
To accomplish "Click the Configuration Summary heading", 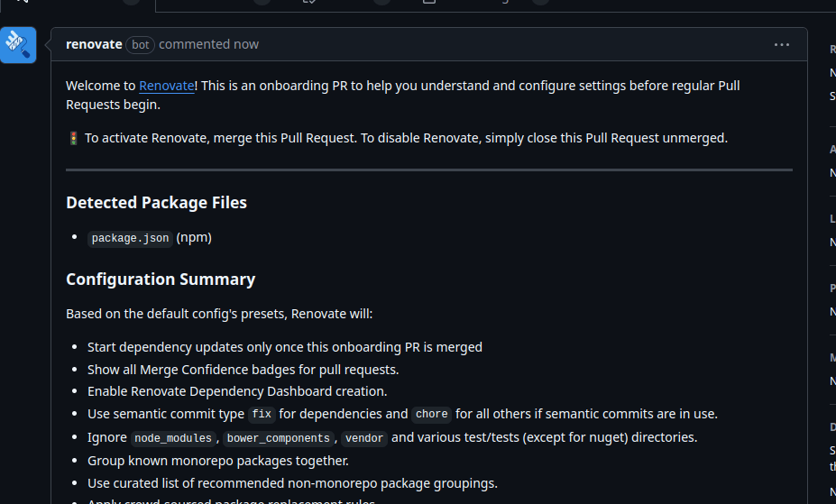I will pyautogui.click(x=161, y=279).
